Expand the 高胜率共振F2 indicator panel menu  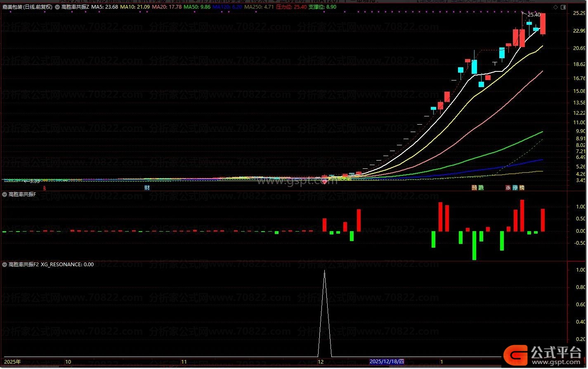click(x=5, y=265)
